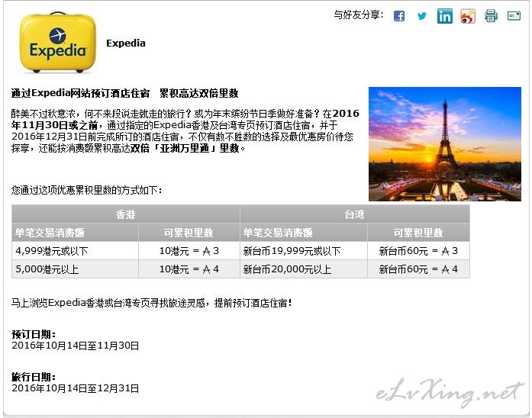Select the 10港元 = 3 miles cell
The width and height of the screenshot is (532, 418).
pos(189,251)
